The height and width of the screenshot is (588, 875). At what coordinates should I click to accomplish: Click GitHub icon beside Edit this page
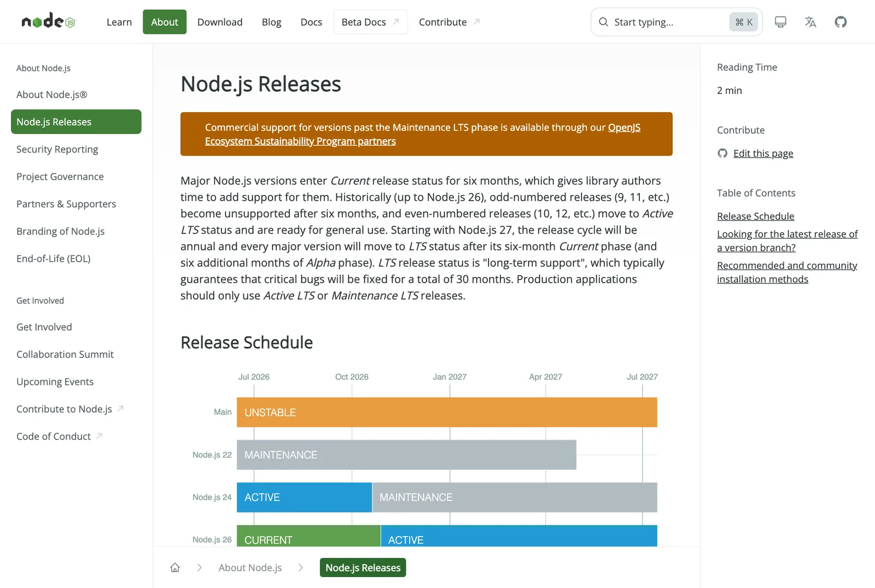pyautogui.click(x=722, y=153)
